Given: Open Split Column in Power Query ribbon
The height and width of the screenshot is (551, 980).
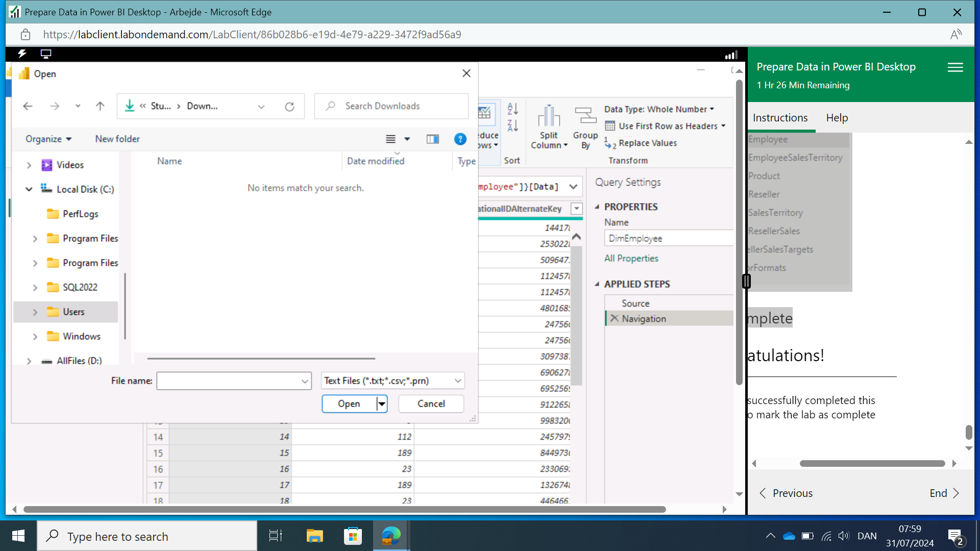Looking at the screenshot, I should coord(549,127).
